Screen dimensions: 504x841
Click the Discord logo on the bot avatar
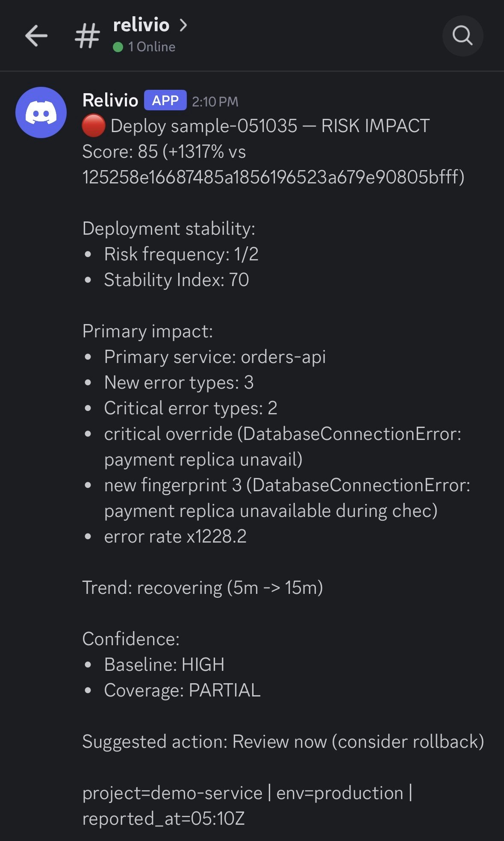[x=41, y=112]
